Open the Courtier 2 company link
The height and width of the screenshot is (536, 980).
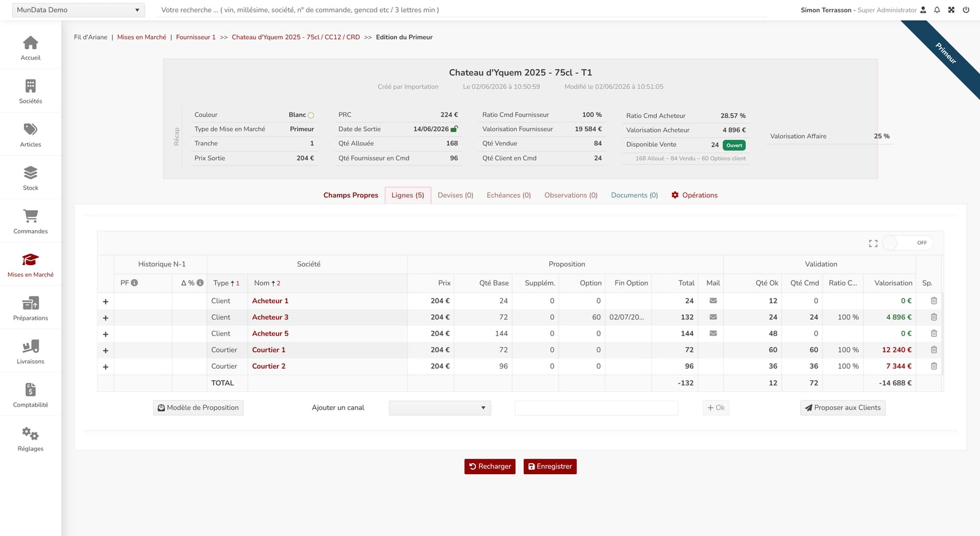click(269, 366)
